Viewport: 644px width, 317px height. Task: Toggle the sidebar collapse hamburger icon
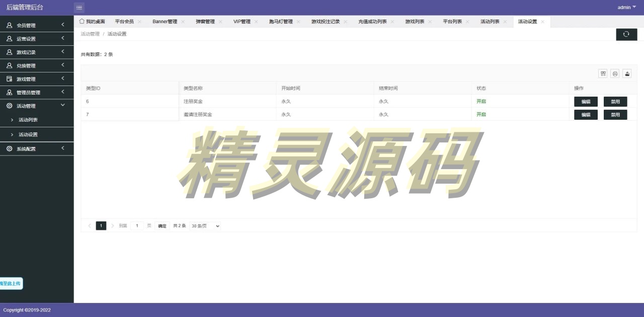tap(79, 8)
